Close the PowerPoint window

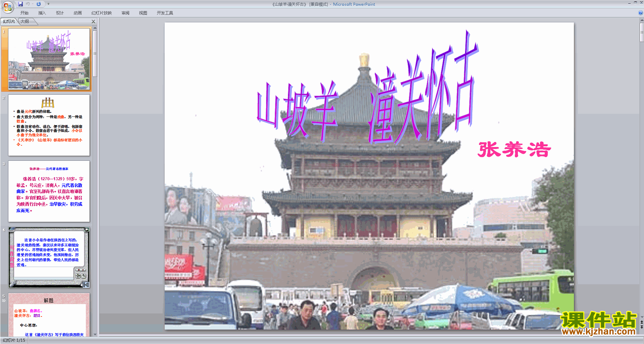pos(641,3)
